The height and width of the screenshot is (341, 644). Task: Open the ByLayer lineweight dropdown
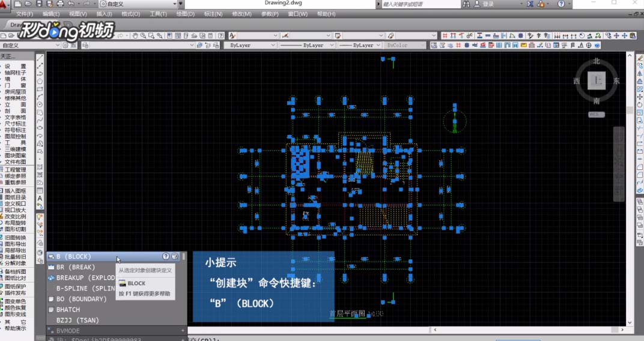[360, 45]
